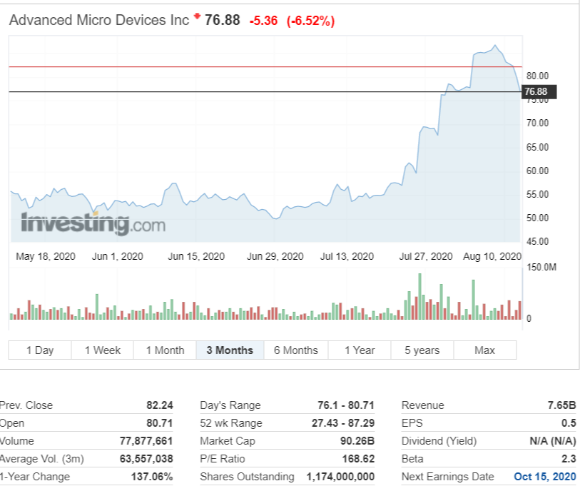Click Shares Outstanding value 1,174,000,000
This screenshot has height=486, width=580.
point(340,476)
